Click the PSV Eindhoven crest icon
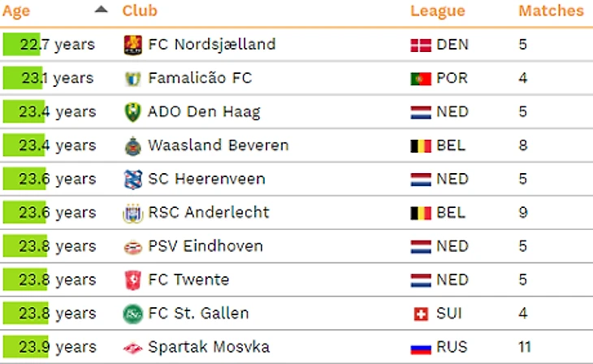The height and width of the screenshot is (364, 593). click(x=132, y=247)
